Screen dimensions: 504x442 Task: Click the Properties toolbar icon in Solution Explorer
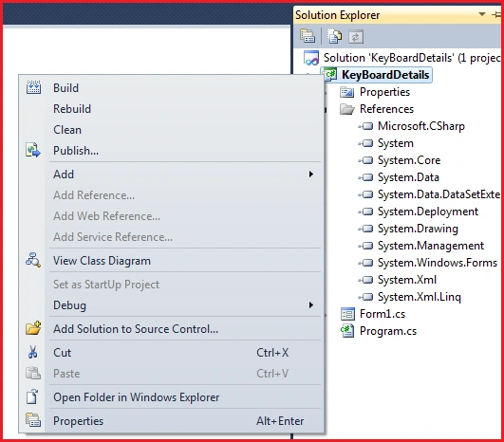308,36
